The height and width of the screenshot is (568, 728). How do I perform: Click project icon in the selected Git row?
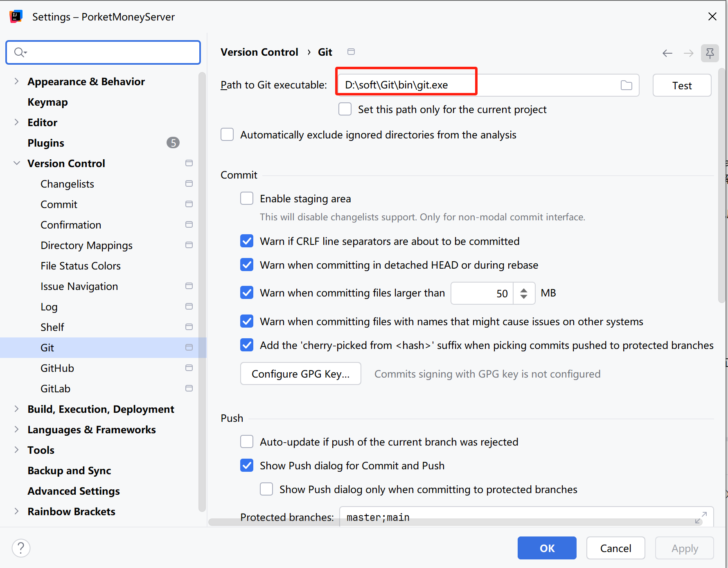point(189,347)
